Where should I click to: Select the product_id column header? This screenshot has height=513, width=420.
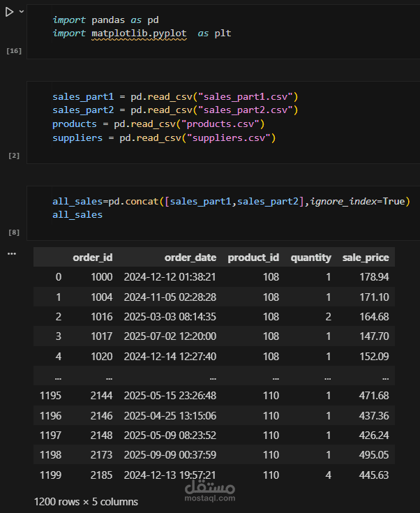click(x=253, y=258)
